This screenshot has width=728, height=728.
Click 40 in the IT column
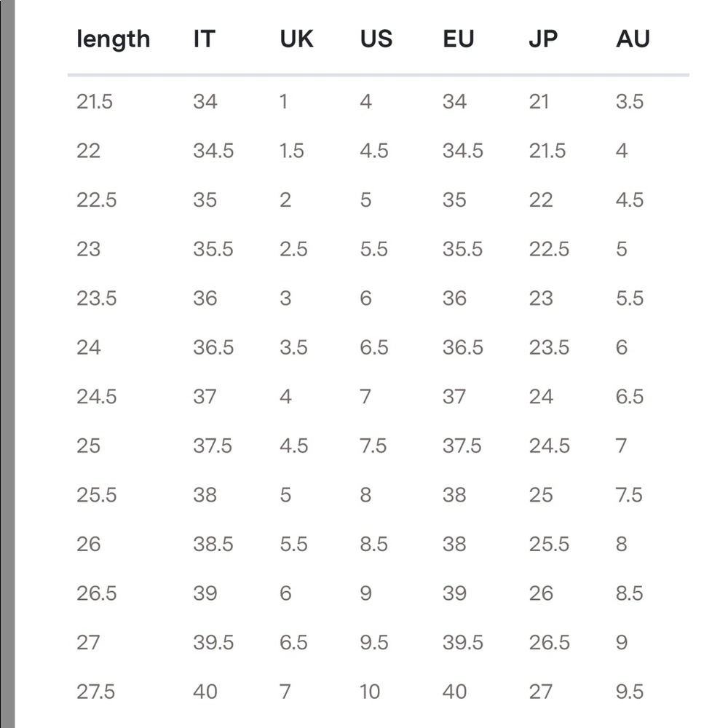pyautogui.click(x=205, y=692)
